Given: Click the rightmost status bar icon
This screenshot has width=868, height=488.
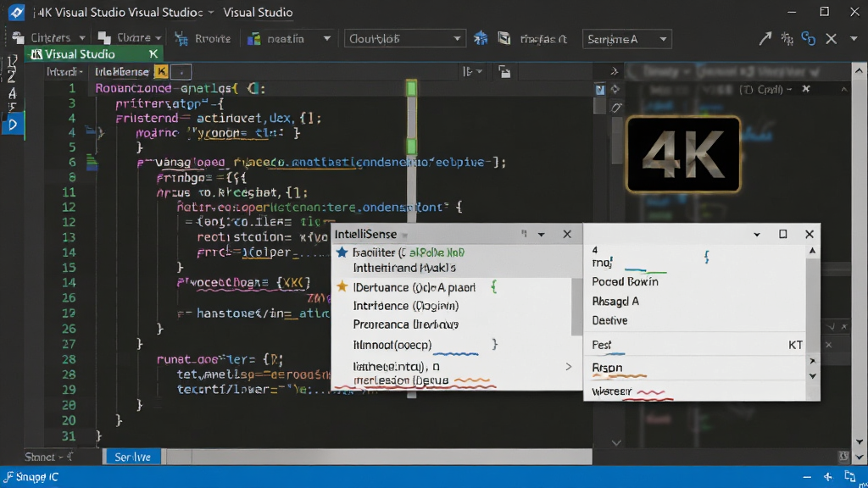Looking at the screenshot, I should [x=850, y=476].
